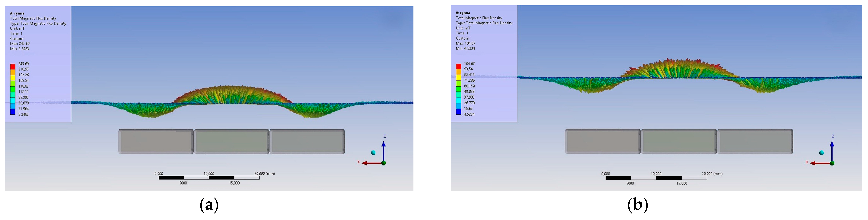Click the 37.905 legend value
Image resolution: width=868 pixels, height=220 pixels.
click(469, 97)
